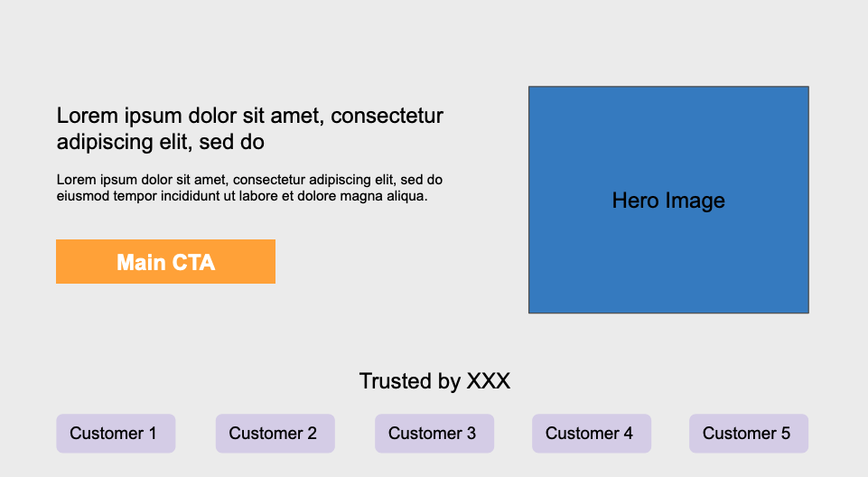The image size is (868, 477).
Task: Click the Customer 4 logo chip
Action: point(592,434)
